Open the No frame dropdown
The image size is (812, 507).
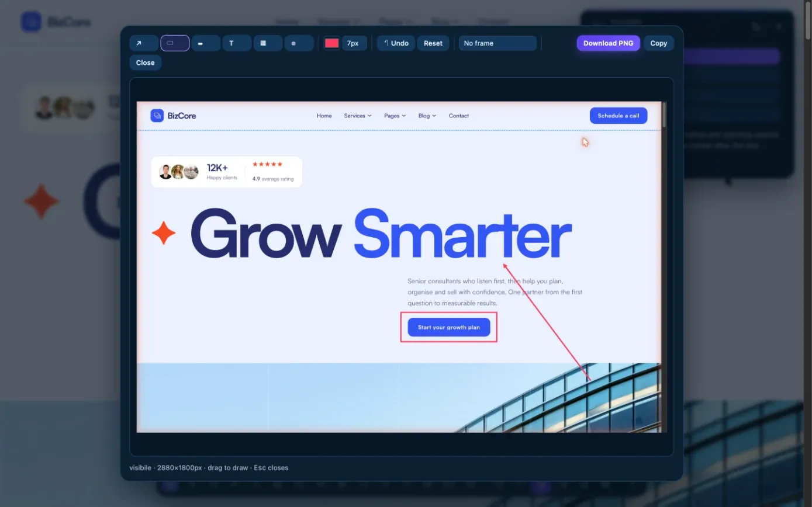pos(497,43)
